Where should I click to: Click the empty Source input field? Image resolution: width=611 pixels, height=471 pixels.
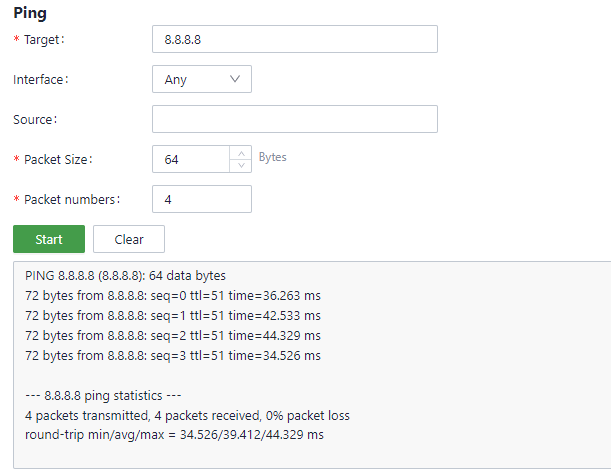[294, 119]
